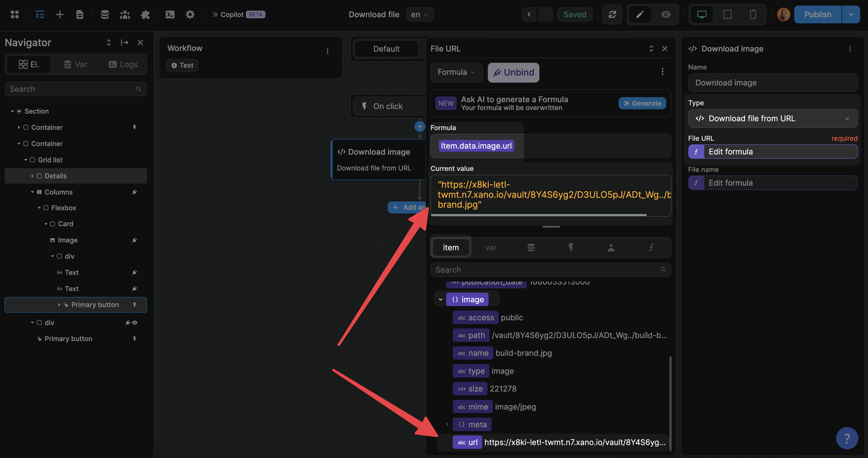Screen dimensions: 868x458
Task: Collapse the image object in data tree
Action: tap(440, 299)
